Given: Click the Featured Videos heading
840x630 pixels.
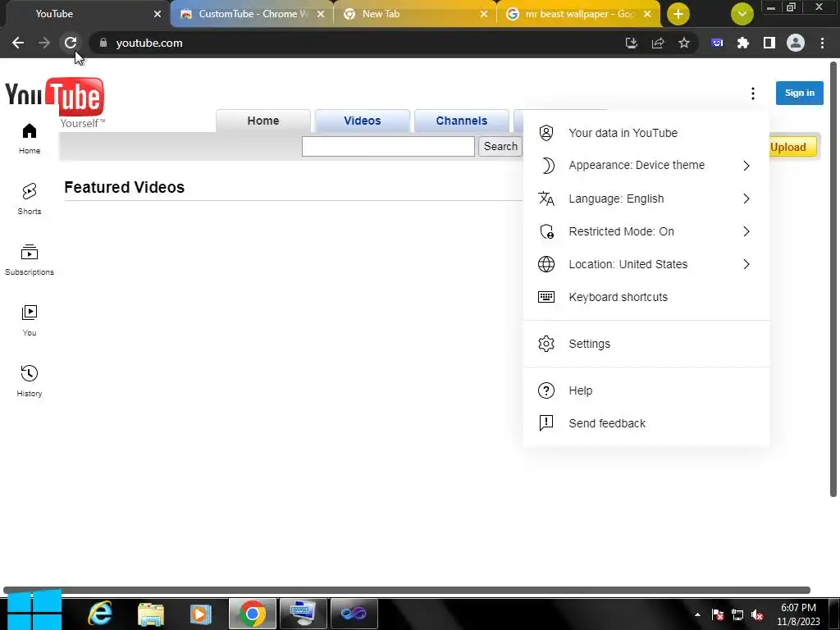Looking at the screenshot, I should [125, 188].
